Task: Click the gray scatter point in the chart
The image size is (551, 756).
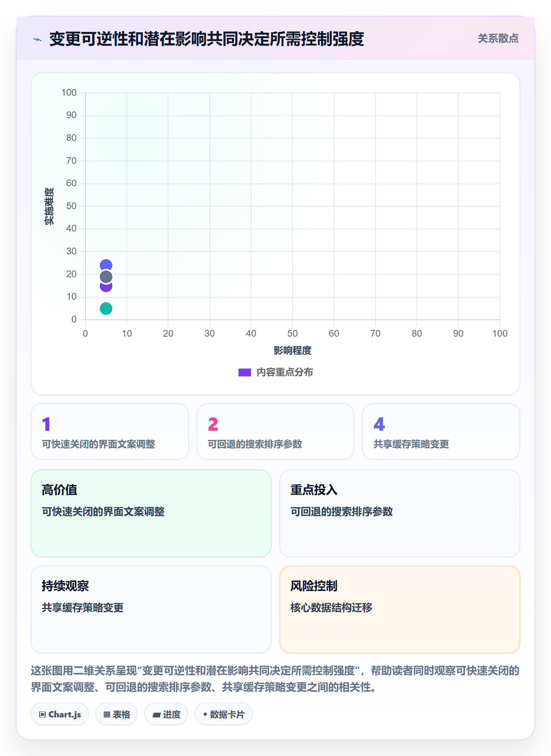Action: point(106,277)
